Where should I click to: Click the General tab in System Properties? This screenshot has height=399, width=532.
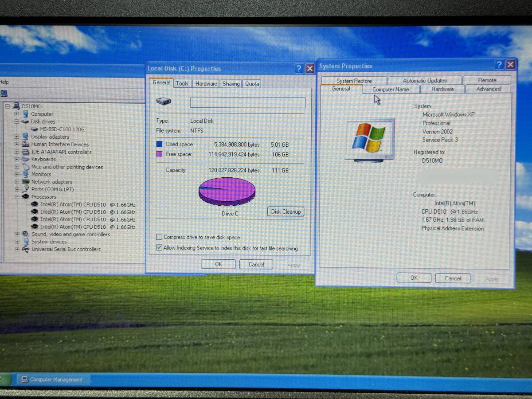click(341, 89)
